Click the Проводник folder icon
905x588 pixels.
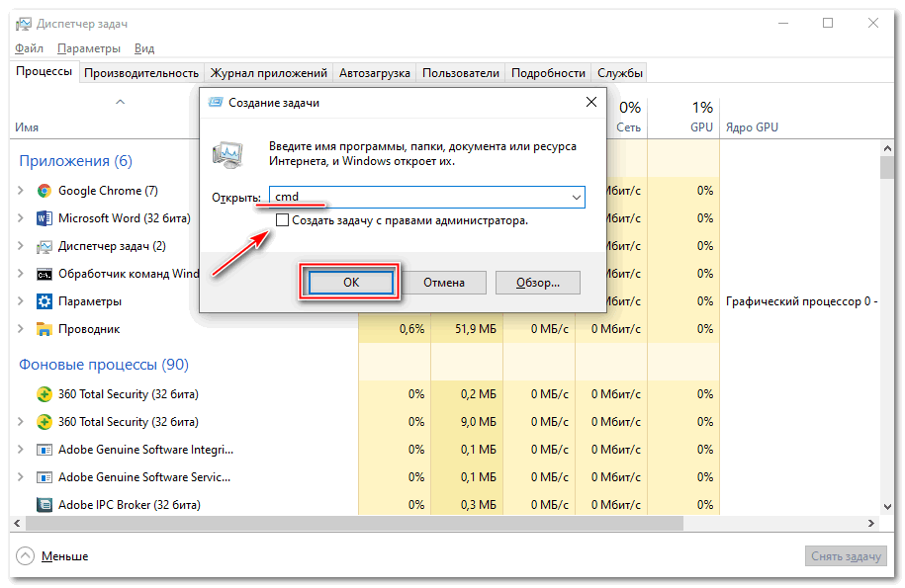point(45,329)
